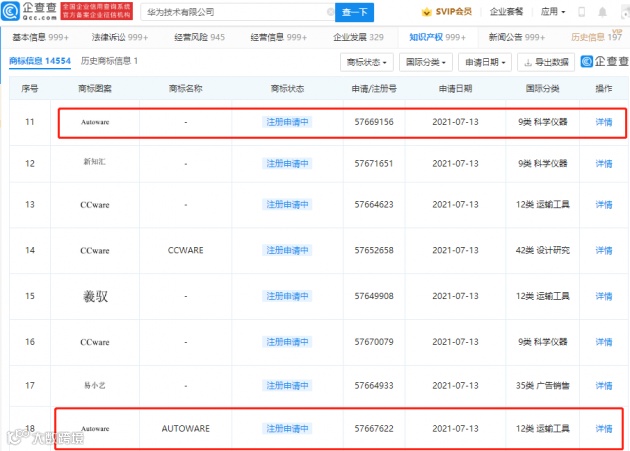
Task: Open the 应用 dropdown in the header
Action: (x=553, y=12)
